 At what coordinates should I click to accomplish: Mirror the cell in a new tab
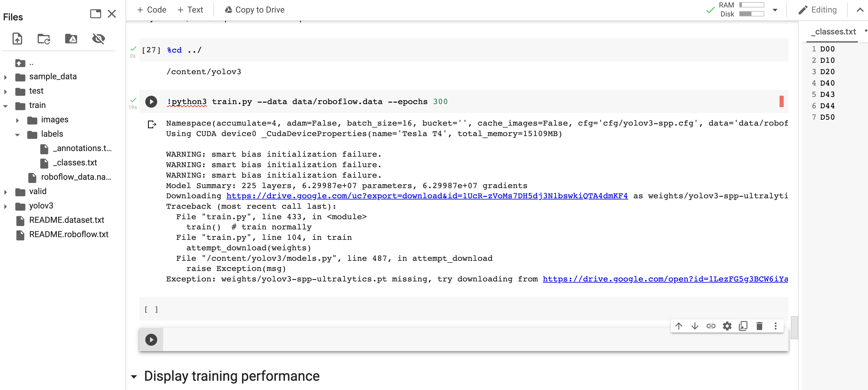(743, 326)
